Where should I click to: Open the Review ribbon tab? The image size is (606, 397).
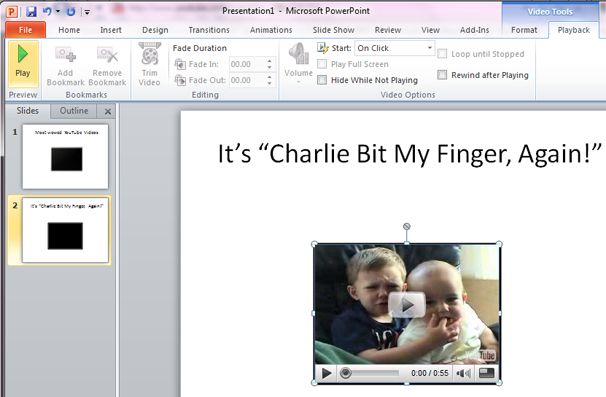point(388,30)
